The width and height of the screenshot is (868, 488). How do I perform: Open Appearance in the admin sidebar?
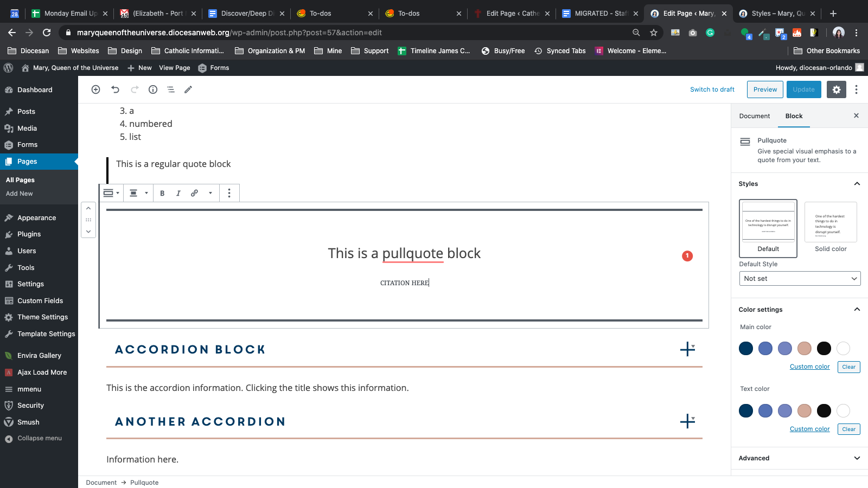[x=36, y=218]
